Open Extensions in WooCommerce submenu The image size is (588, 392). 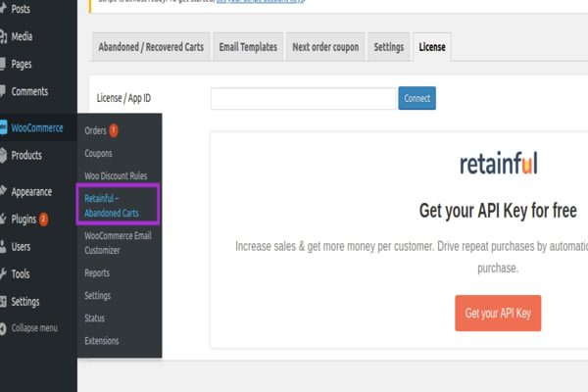click(101, 341)
